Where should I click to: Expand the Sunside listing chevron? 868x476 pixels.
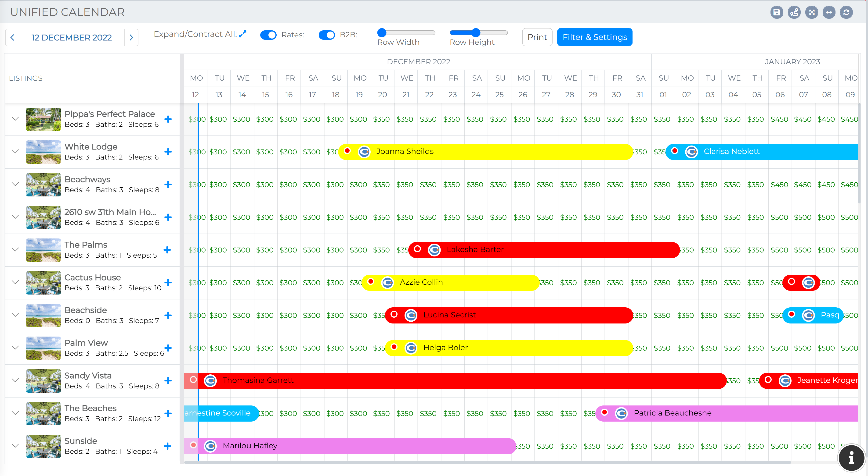15,446
